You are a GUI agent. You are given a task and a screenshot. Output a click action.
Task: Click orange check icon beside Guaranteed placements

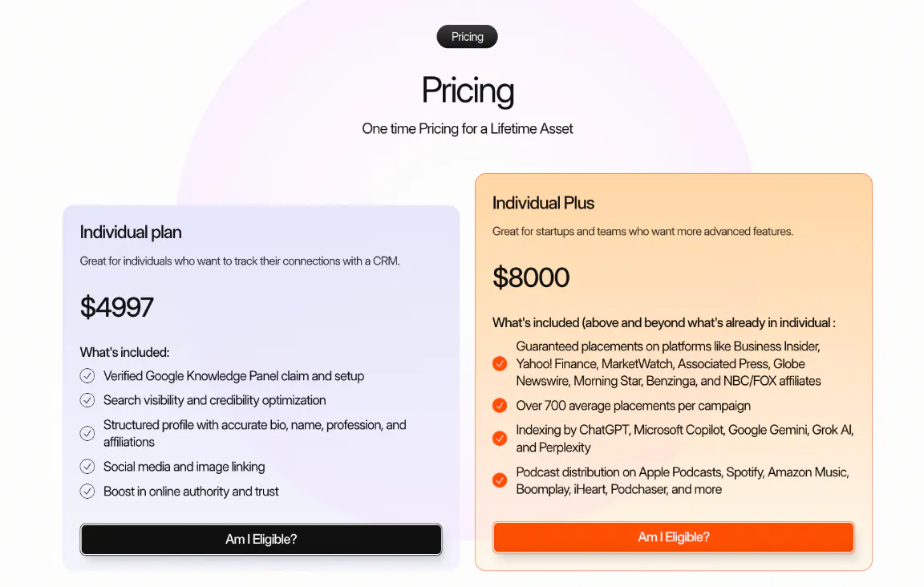pyautogui.click(x=500, y=363)
